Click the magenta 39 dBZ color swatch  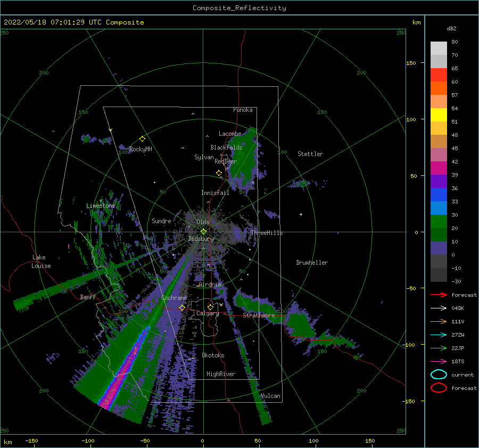click(x=439, y=168)
